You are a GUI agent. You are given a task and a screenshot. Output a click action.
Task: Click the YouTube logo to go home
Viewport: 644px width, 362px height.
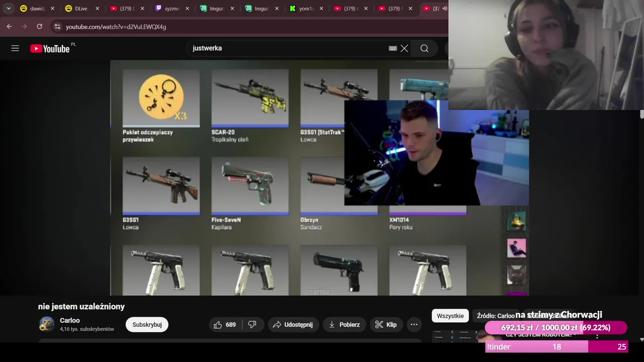[50, 48]
